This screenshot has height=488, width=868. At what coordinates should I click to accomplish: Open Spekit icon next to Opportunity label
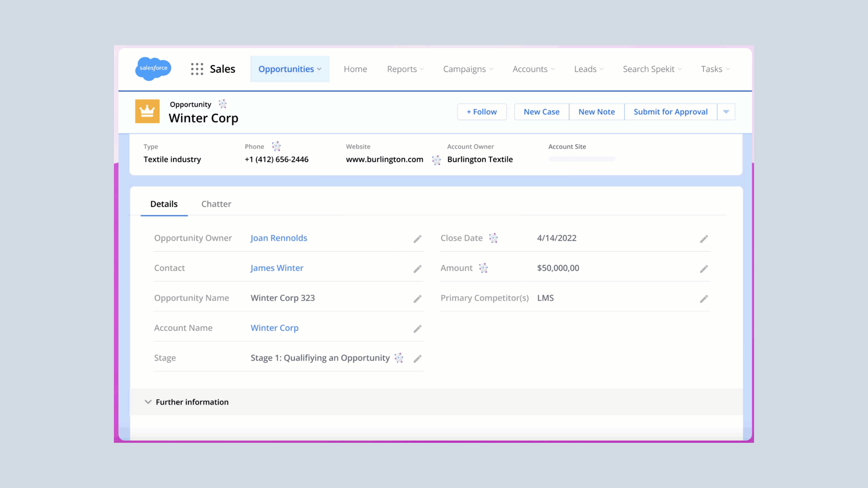(x=222, y=104)
